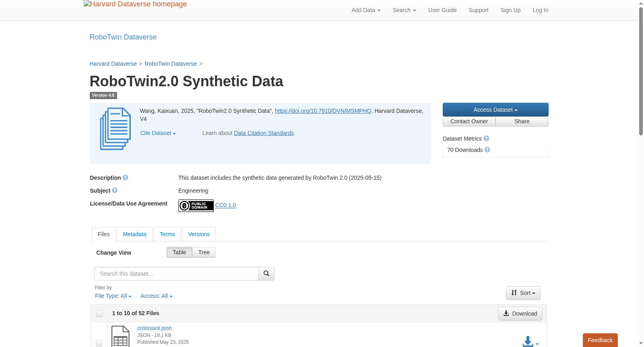This screenshot has width=644, height=347.
Task: Click the Feedback button
Action: click(600, 340)
